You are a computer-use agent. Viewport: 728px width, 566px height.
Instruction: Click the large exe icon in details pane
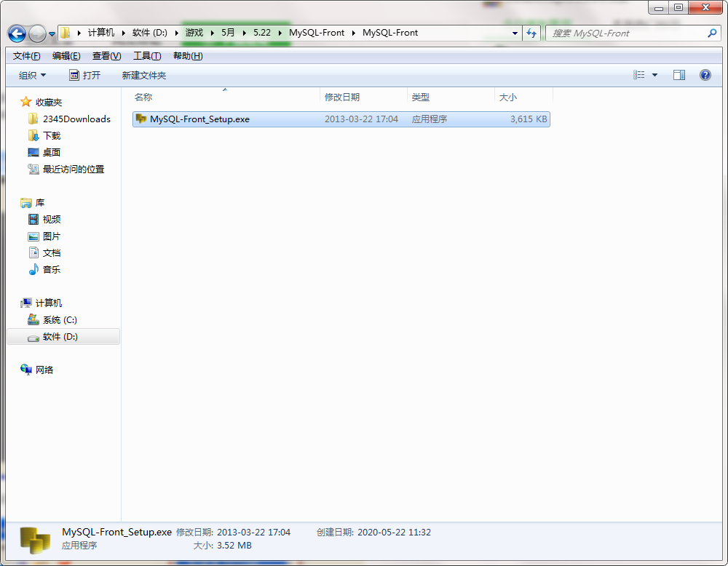pyautogui.click(x=35, y=541)
